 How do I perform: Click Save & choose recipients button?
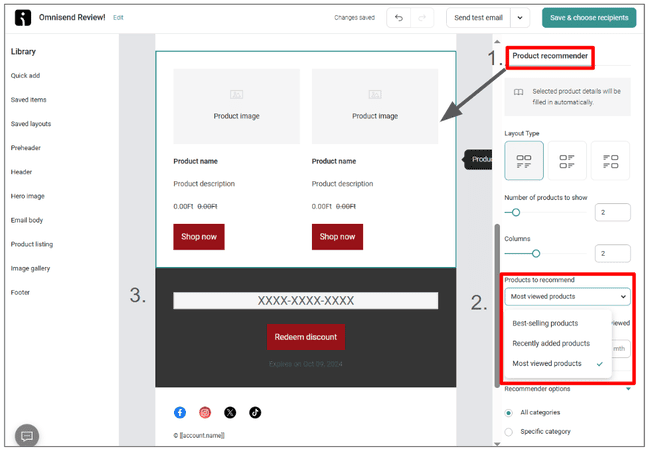point(589,18)
